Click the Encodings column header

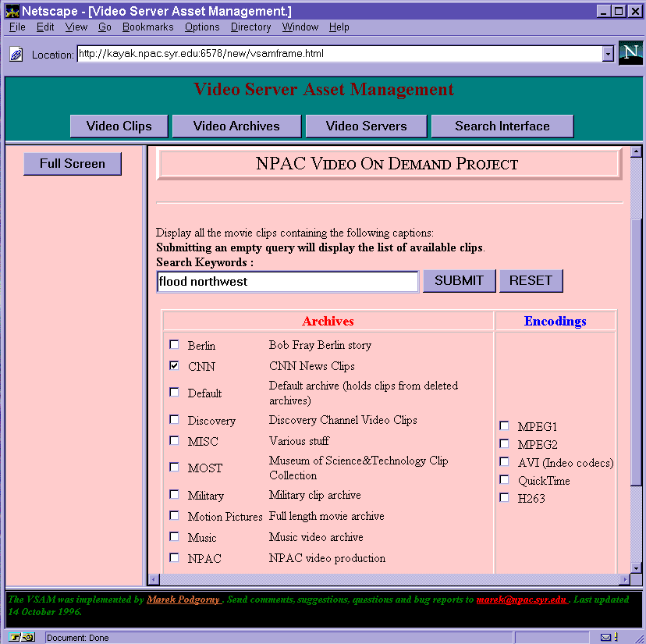pyautogui.click(x=555, y=321)
